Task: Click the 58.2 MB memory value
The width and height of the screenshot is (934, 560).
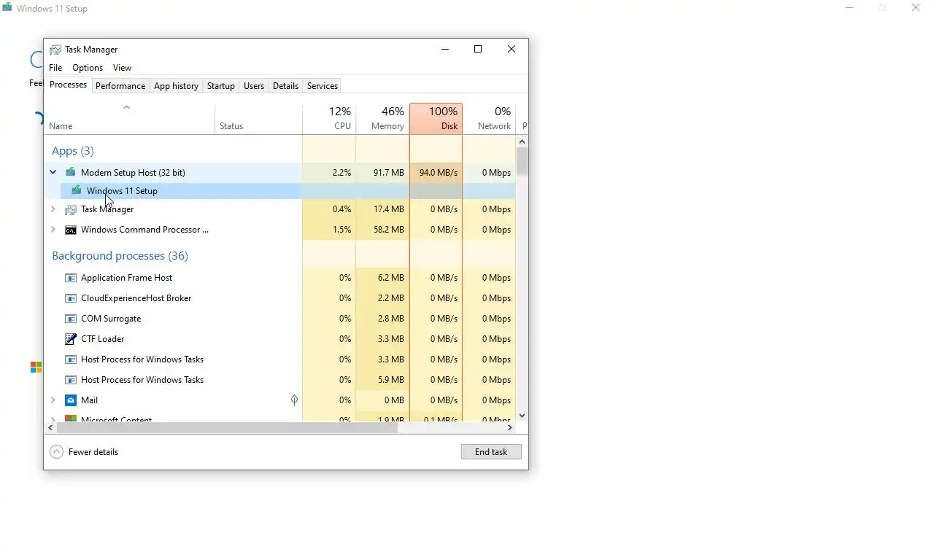Action: pyautogui.click(x=388, y=230)
